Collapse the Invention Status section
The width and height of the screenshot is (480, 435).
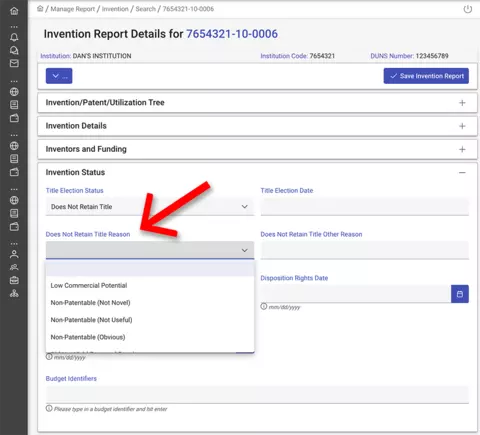point(462,172)
